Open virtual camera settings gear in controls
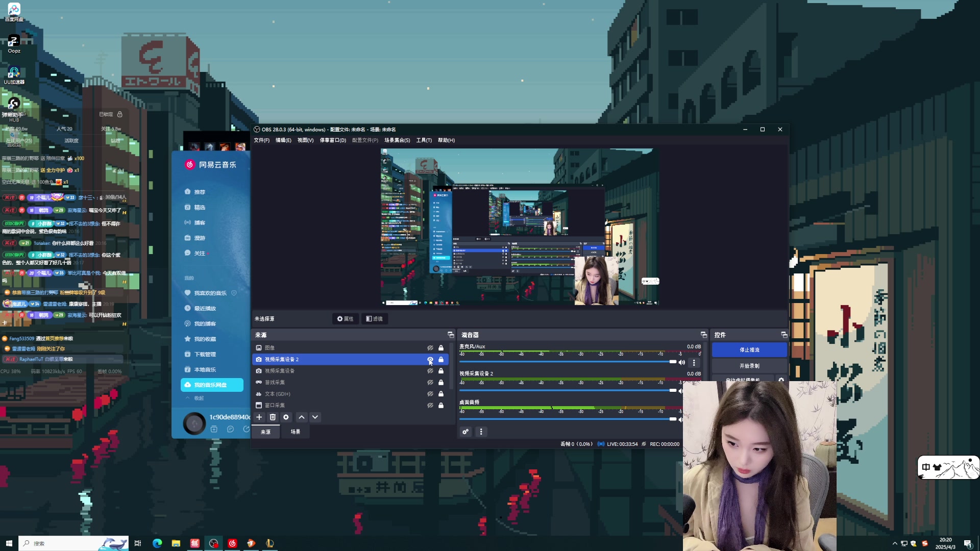The width and height of the screenshot is (980, 551). [x=781, y=380]
